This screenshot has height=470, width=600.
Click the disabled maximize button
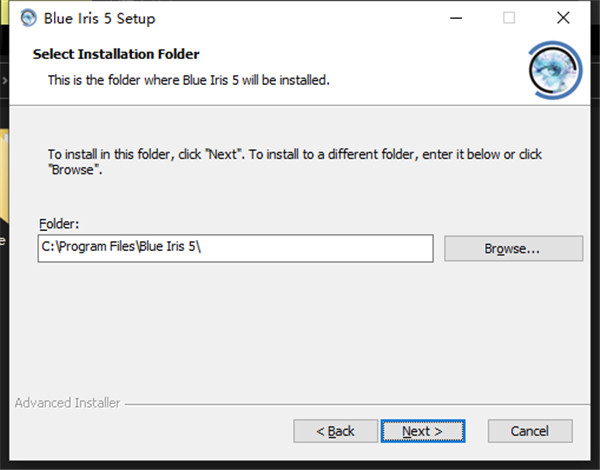pyautogui.click(x=509, y=18)
